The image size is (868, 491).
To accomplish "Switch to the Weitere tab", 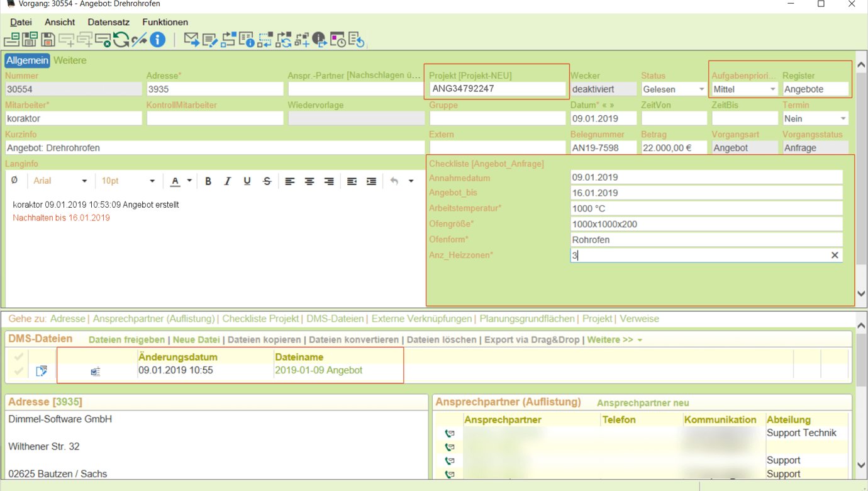I will pos(70,60).
